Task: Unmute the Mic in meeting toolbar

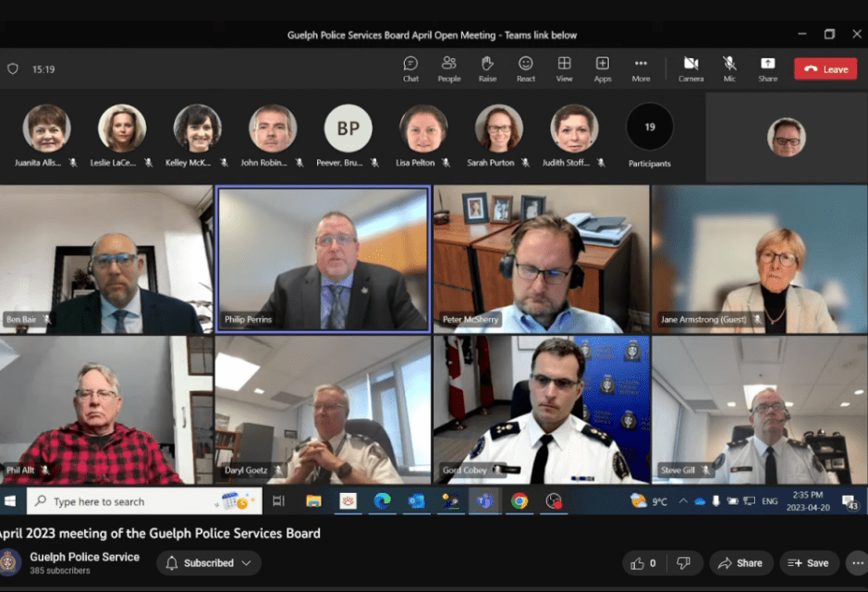Action: click(729, 68)
